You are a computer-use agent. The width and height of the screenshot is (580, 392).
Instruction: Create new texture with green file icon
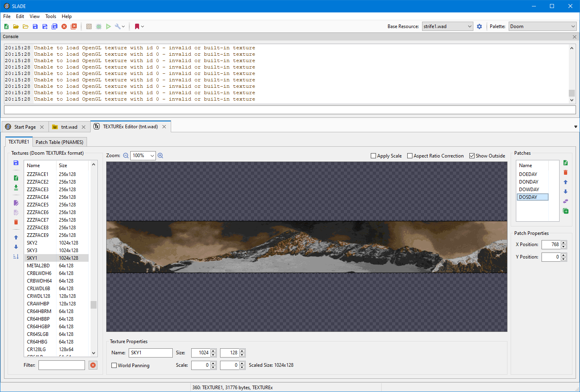point(16,178)
